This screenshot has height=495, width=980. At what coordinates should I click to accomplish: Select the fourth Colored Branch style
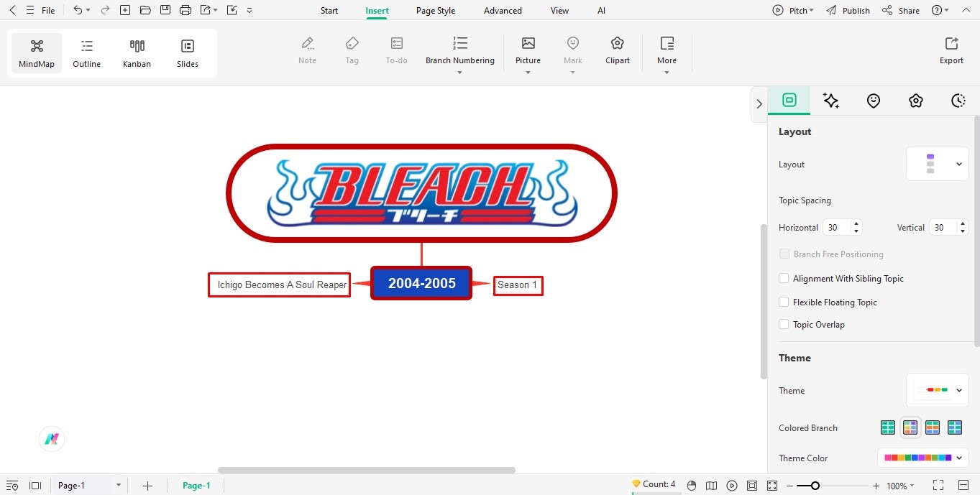[955, 427]
